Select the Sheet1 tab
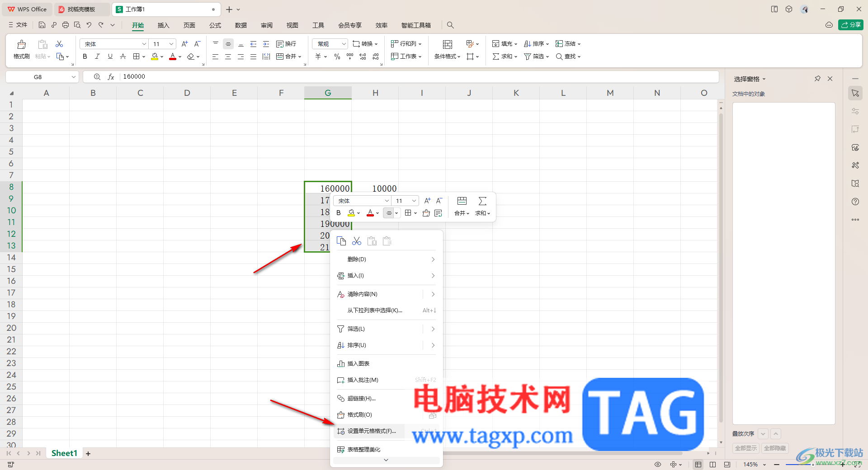 [x=64, y=453]
